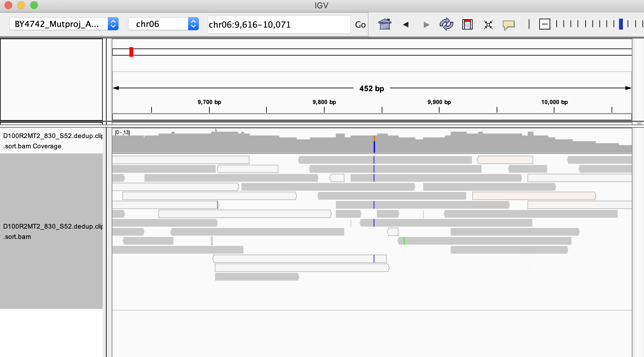Click the back navigation arrow

pos(405,24)
